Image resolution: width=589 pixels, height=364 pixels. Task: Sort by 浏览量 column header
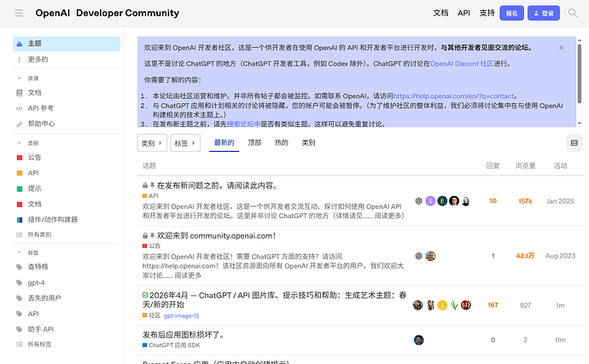[x=525, y=166]
